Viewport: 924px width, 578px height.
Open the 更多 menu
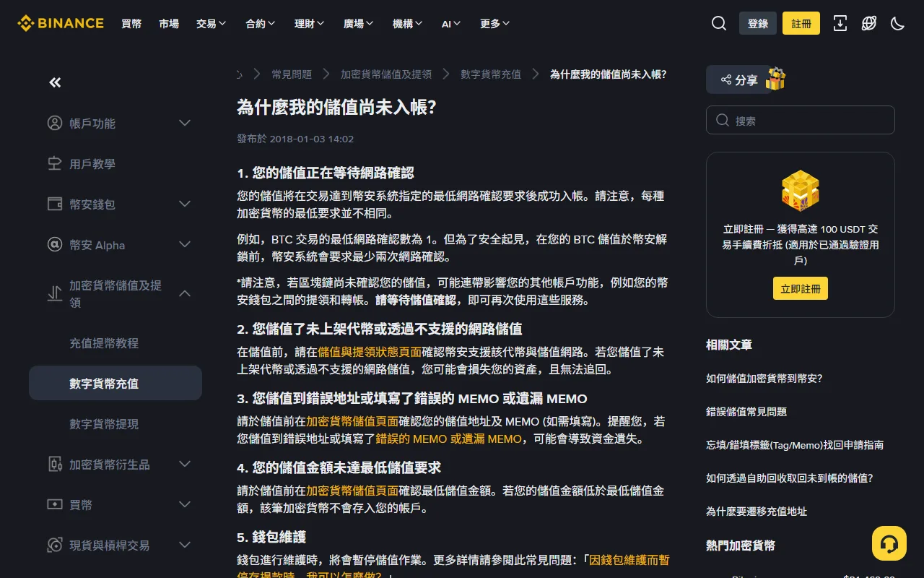pyautogui.click(x=494, y=23)
